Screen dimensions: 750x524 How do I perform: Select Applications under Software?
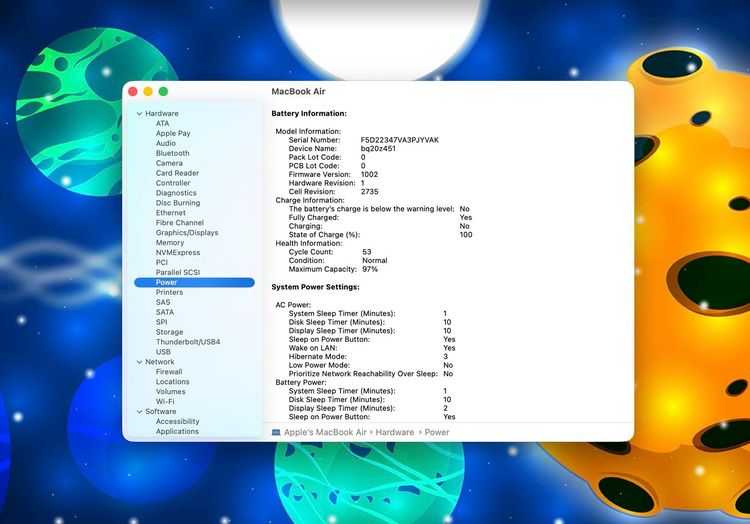[177, 431]
